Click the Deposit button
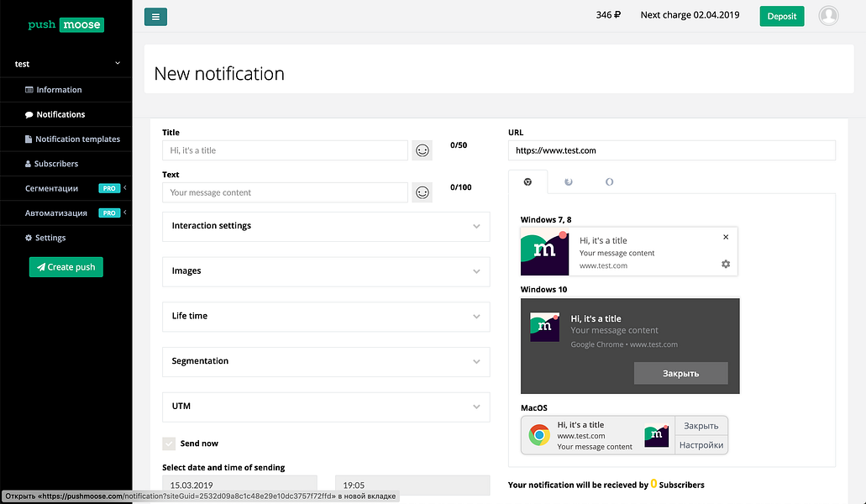The height and width of the screenshot is (504, 866). 781,16
